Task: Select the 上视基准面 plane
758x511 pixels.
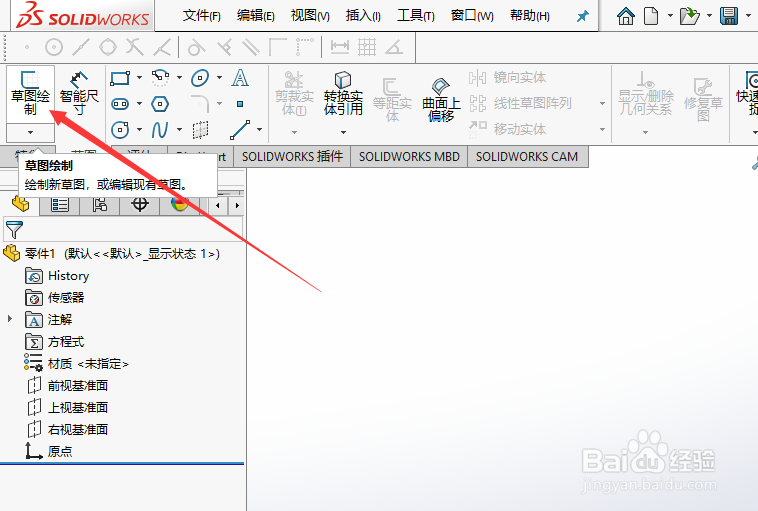Action: pyautogui.click(x=67, y=408)
